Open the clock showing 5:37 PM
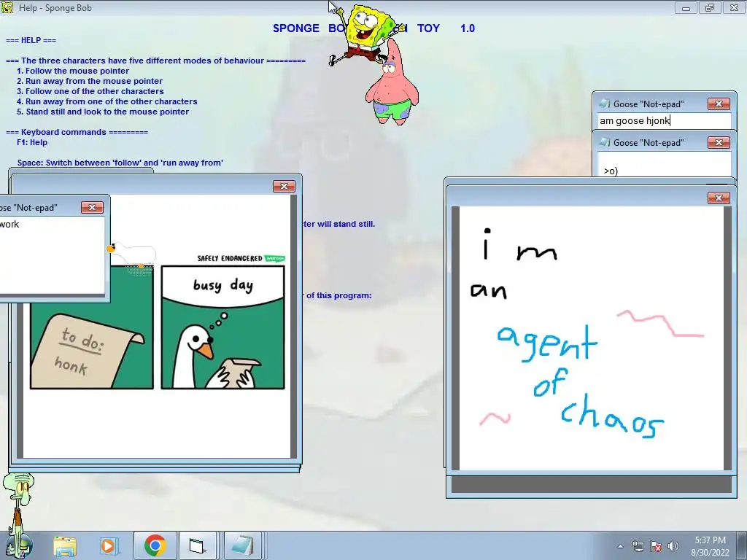 pos(710,546)
